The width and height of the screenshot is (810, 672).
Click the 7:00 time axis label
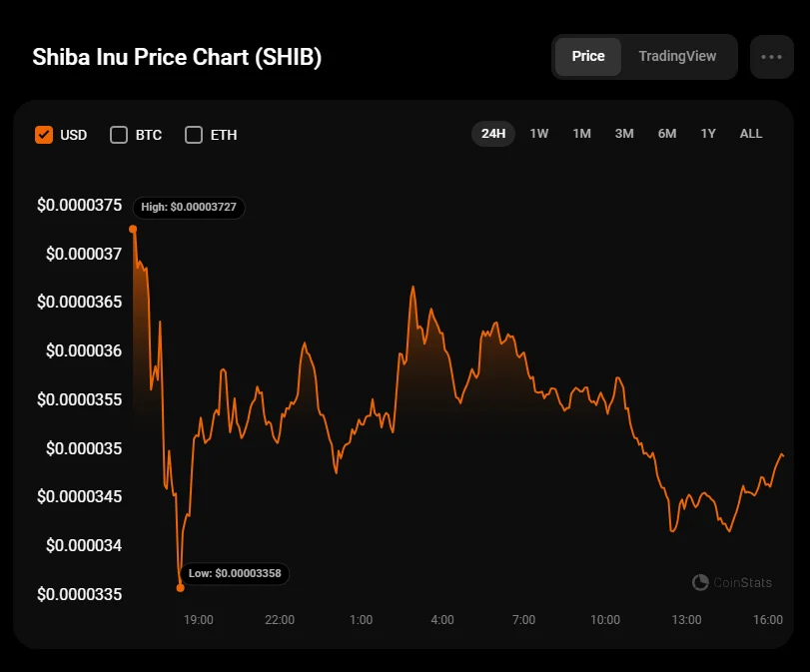(x=523, y=620)
